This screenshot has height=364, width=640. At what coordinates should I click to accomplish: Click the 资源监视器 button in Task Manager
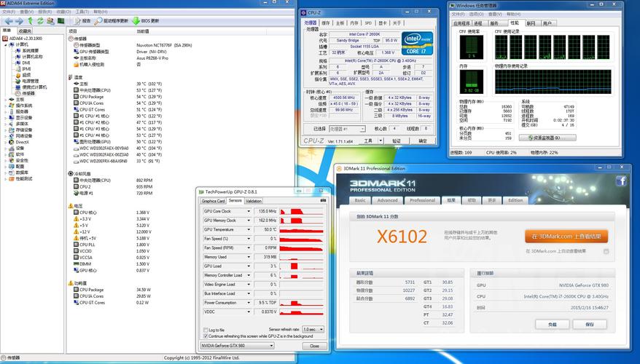(x=547, y=138)
